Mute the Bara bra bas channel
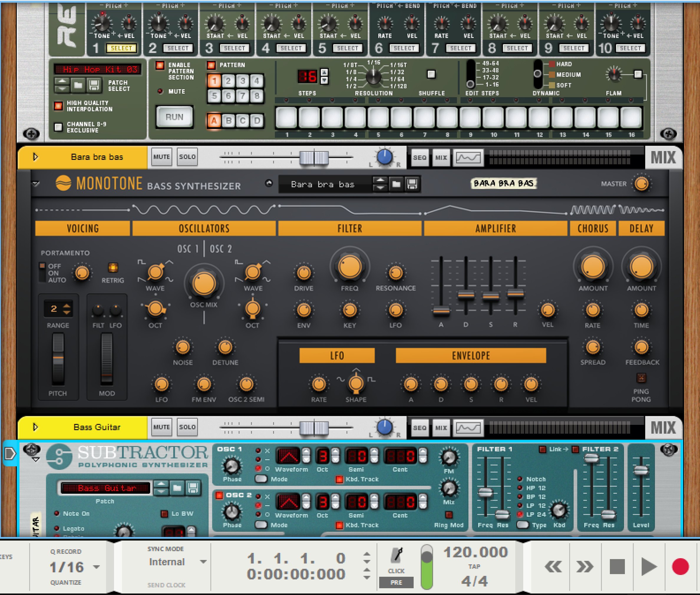Image resolution: width=700 pixels, height=595 pixels. pyautogui.click(x=161, y=157)
